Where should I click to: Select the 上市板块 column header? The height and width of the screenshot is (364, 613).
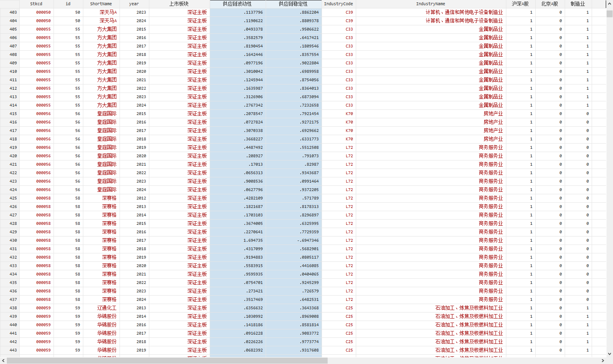coord(179,4)
